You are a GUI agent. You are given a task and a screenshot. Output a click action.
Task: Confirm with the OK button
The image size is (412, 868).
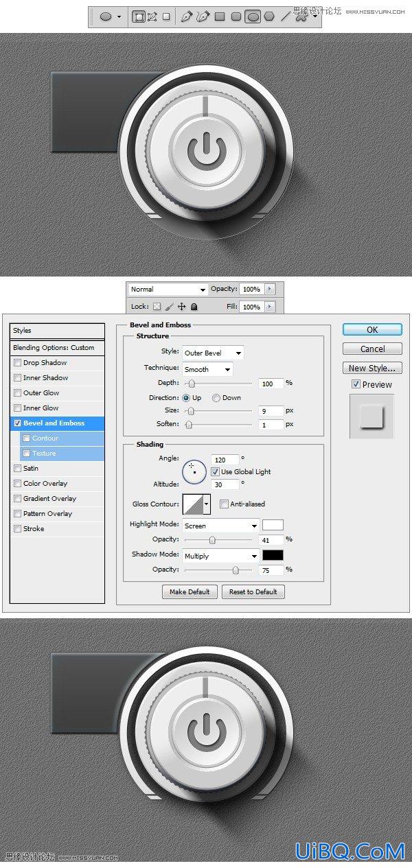(x=372, y=330)
